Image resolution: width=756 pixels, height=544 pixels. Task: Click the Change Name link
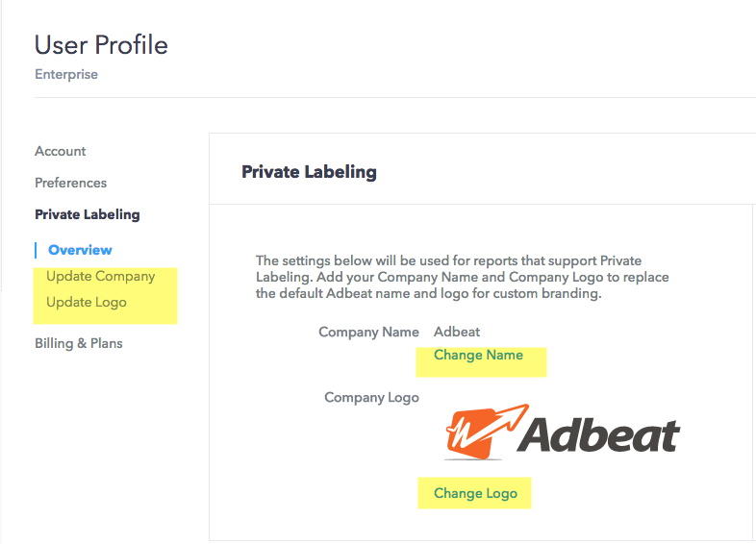pos(478,355)
